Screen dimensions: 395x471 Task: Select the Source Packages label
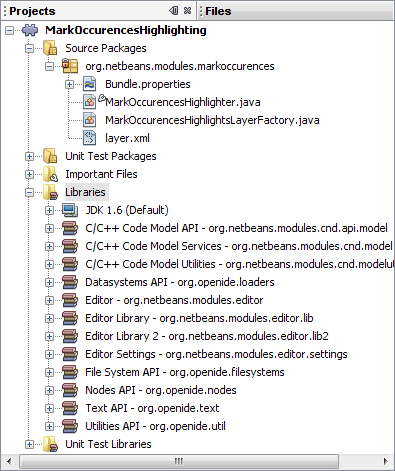click(106, 48)
